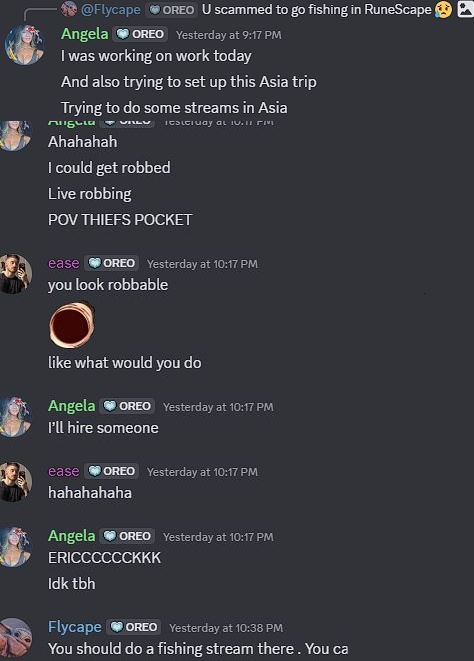Open ease's avatar beside 'hahahahaha'
The image size is (474, 661).
pos(15,482)
